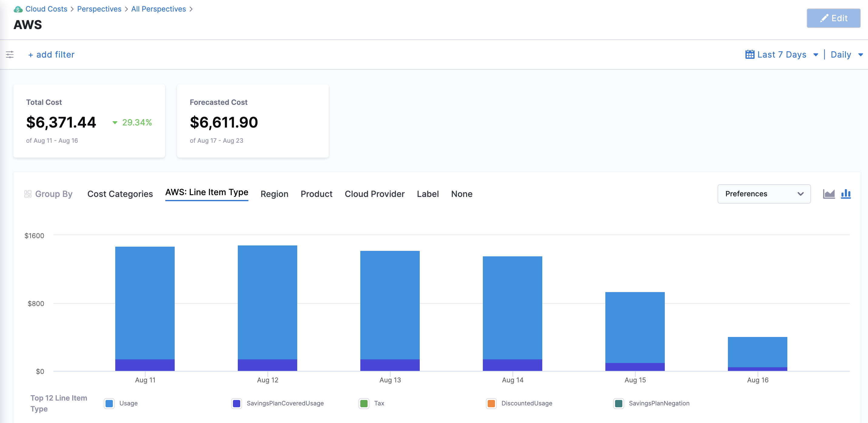
Task: Toggle the Usage legend item
Action: (121, 403)
